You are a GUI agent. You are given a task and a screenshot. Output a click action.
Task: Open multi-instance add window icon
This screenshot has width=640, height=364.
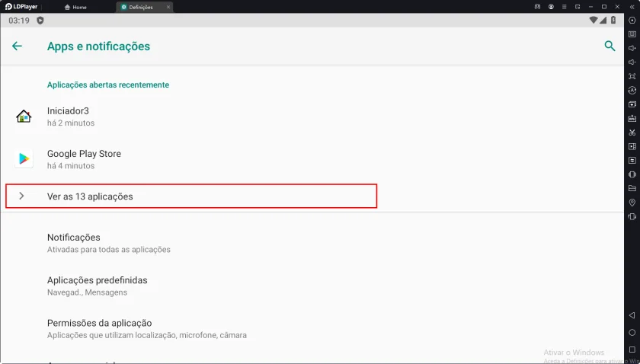(632, 104)
